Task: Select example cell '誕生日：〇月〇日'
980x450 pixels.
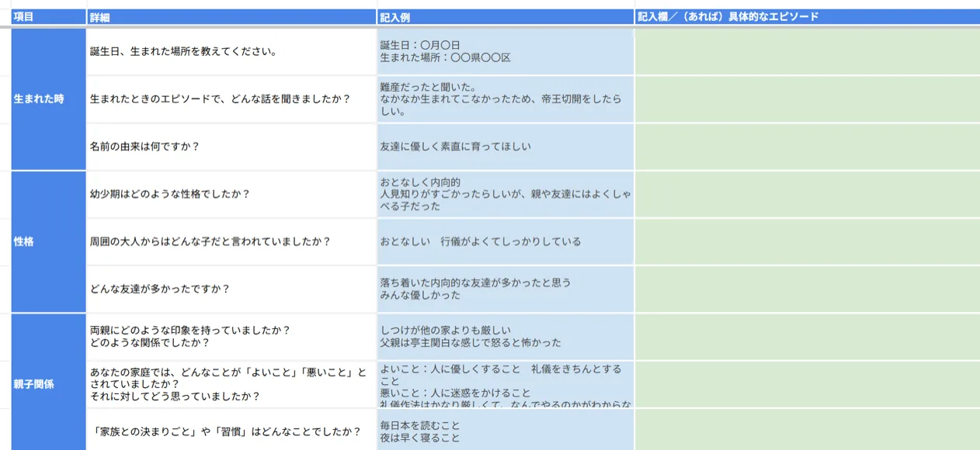Action: pyautogui.click(x=506, y=52)
